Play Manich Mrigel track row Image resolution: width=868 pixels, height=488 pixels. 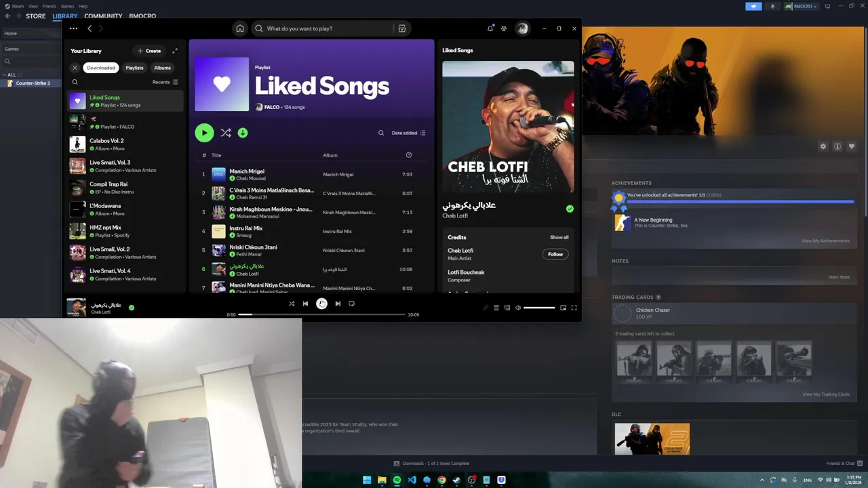(x=312, y=174)
